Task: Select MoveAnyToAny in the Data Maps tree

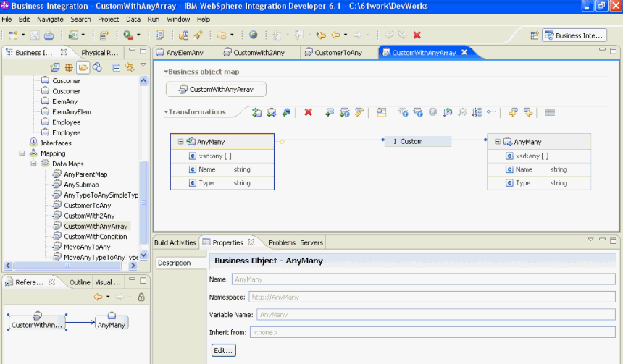Action: point(87,247)
